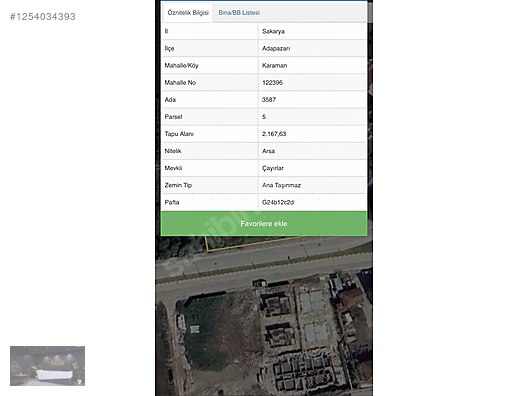This screenshot has width=528, height=396.
Task: Select the Mevkii value Çayırlar
Action: 273,168
